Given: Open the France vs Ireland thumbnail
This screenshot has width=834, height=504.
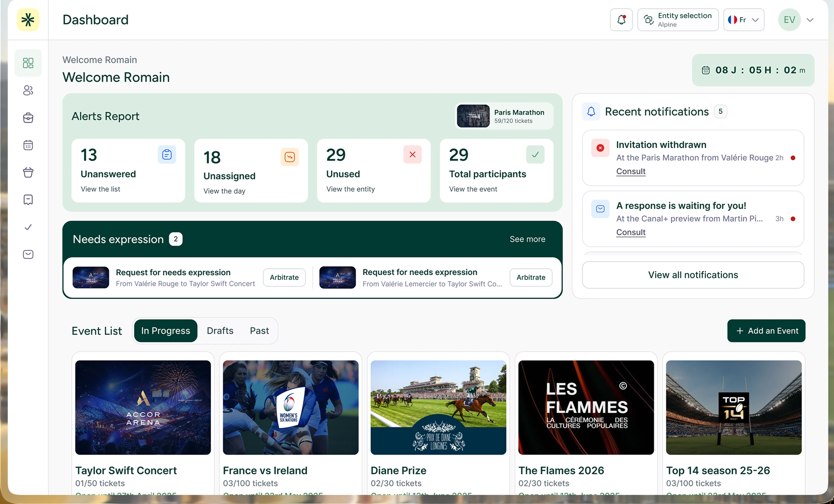Looking at the screenshot, I should (x=290, y=407).
